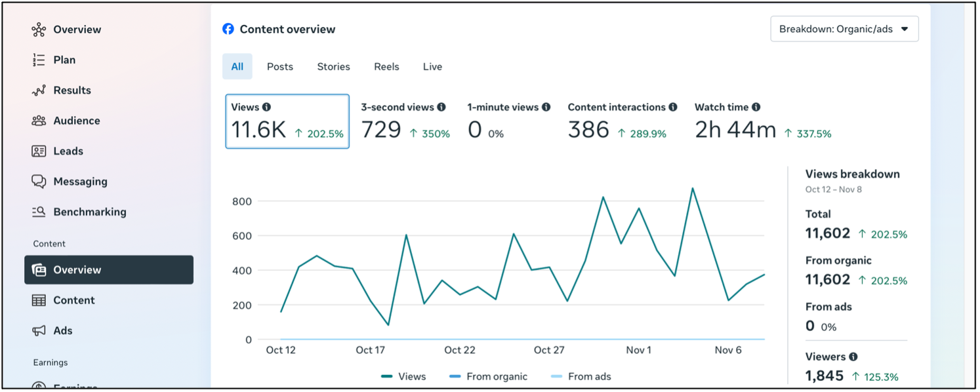Open Audience via its people icon
Viewport: 980px width, 392px height.
click(x=39, y=121)
